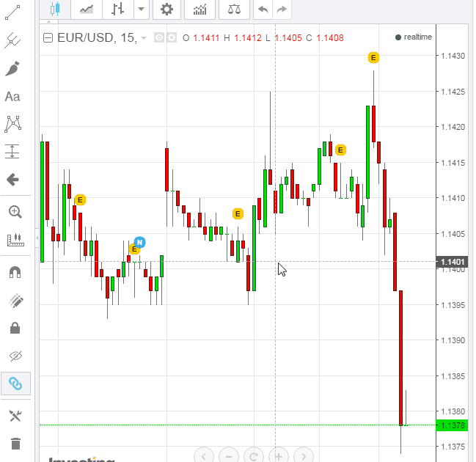Screen dimensions: 476x462
Task: Click the open value 1.1411
Action: (x=206, y=38)
